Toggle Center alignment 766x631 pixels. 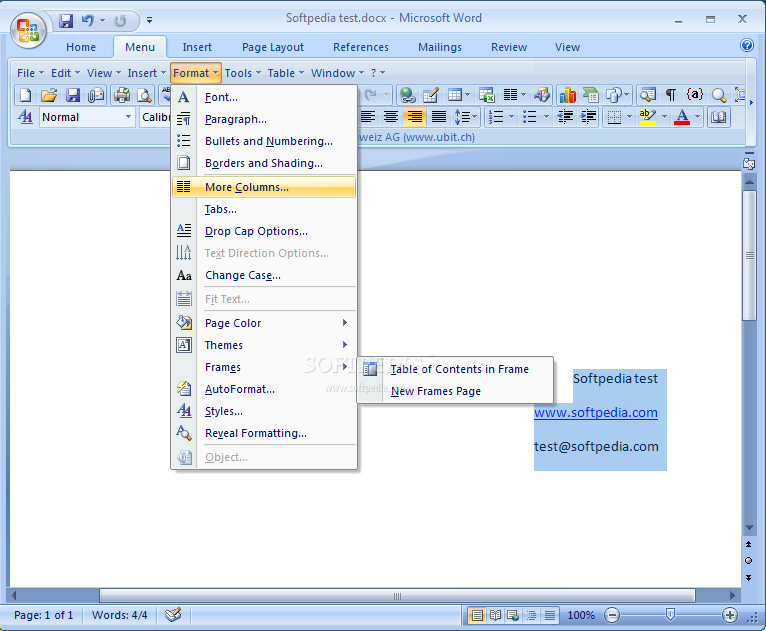tap(391, 117)
